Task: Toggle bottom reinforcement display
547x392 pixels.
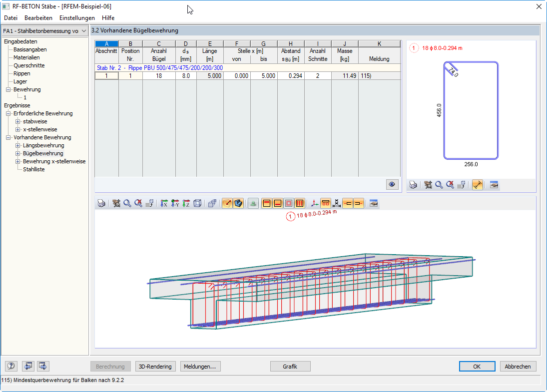Action: 278,203
